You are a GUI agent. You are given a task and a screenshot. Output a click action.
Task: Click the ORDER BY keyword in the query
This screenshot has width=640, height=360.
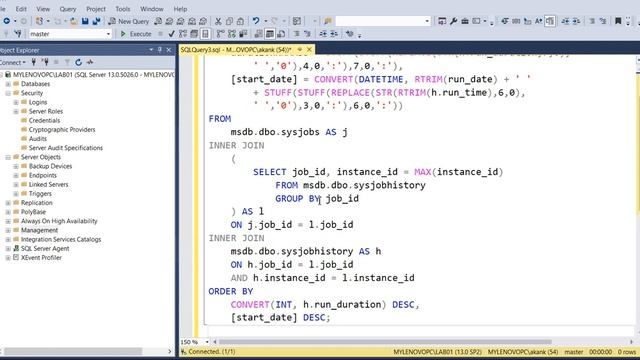coord(231,291)
